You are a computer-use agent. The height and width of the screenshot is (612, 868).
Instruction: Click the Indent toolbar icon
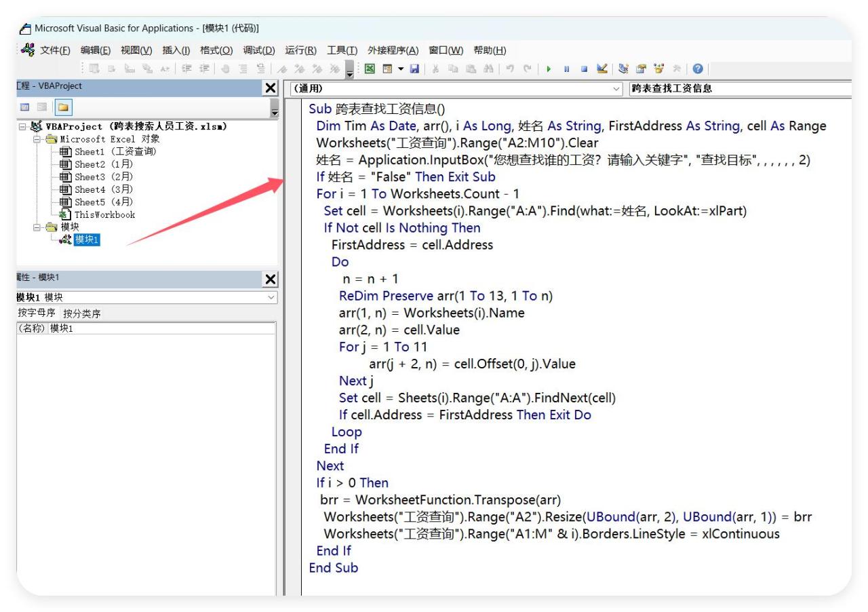click(187, 69)
